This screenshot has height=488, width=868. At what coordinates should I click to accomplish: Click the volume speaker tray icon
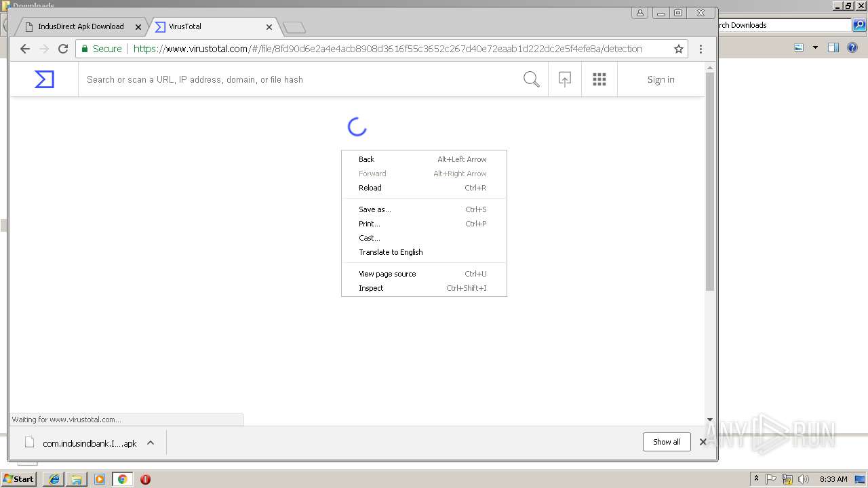(x=803, y=479)
